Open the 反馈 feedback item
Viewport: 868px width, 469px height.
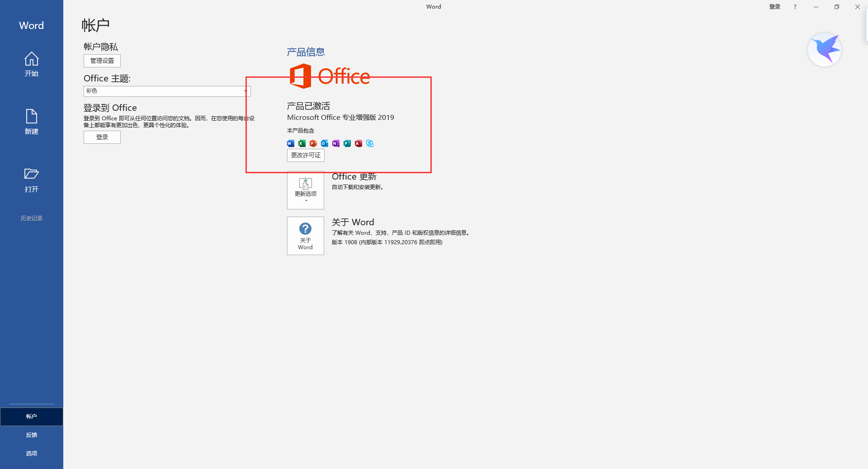(31, 435)
